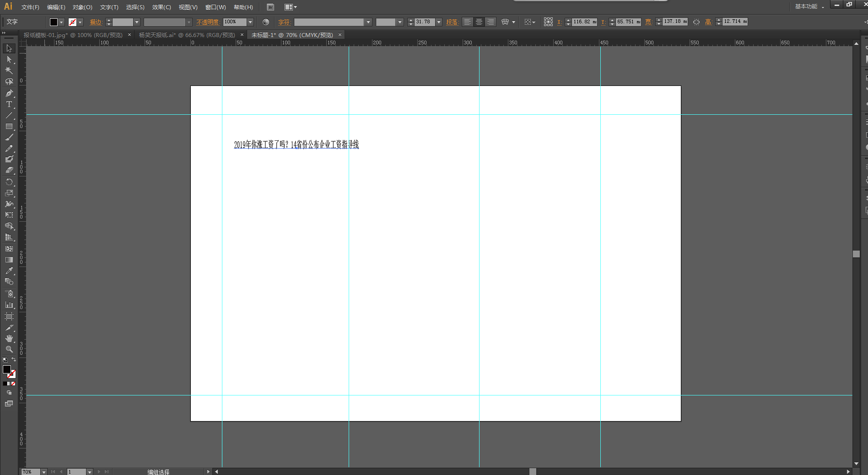Switch to the 杨笑天报纸.ai tab
This screenshot has width=868, height=475.
[187, 35]
